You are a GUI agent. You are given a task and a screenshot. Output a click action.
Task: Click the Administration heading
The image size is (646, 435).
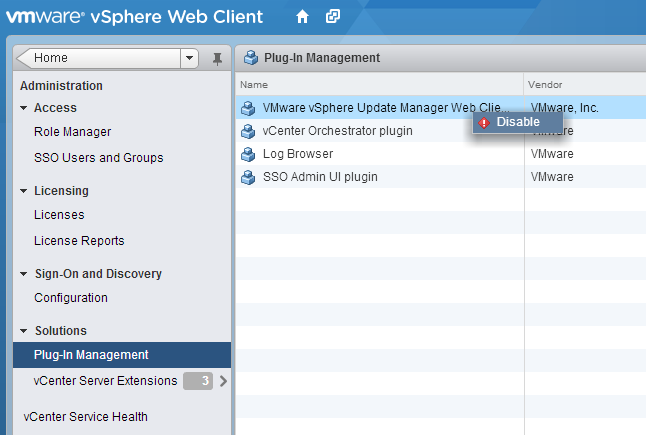(61, 86)
